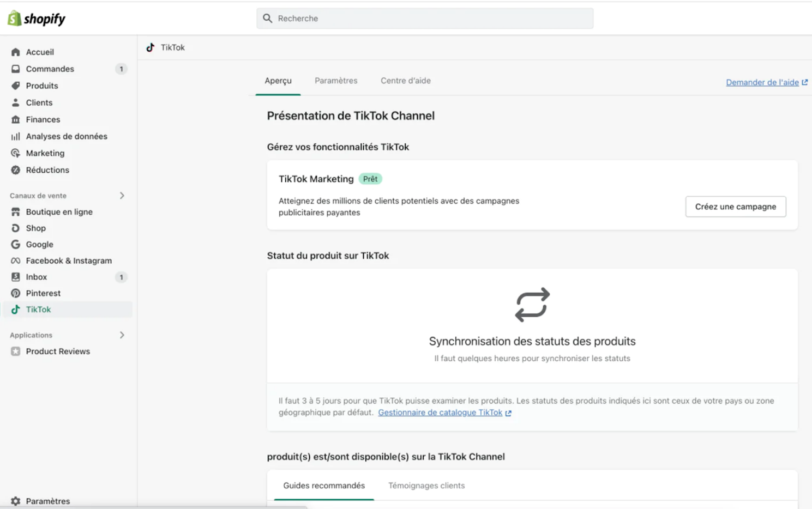812x509 pixels.
Task: Expand the Applications section chevron
Action: tap(122, 335)
